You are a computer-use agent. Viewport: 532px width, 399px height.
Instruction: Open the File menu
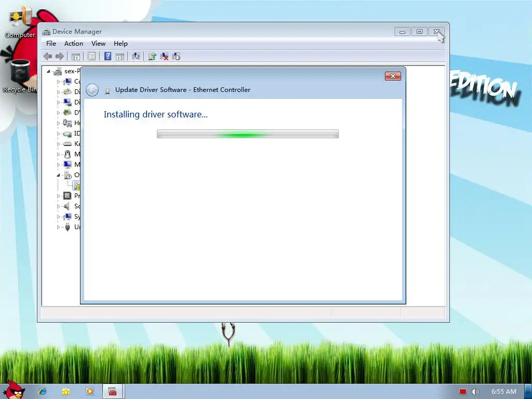[51, 44]
